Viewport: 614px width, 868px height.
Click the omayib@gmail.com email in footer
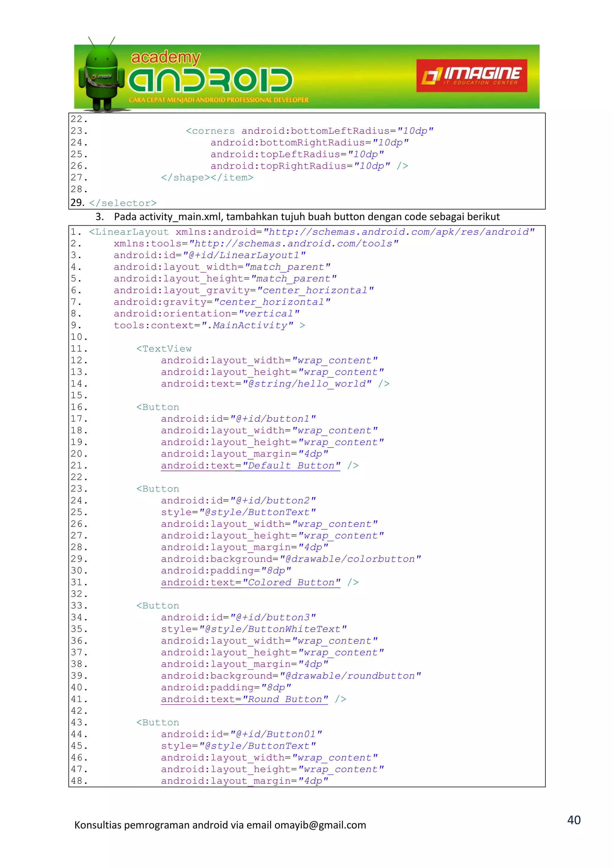tap(320, 825)
